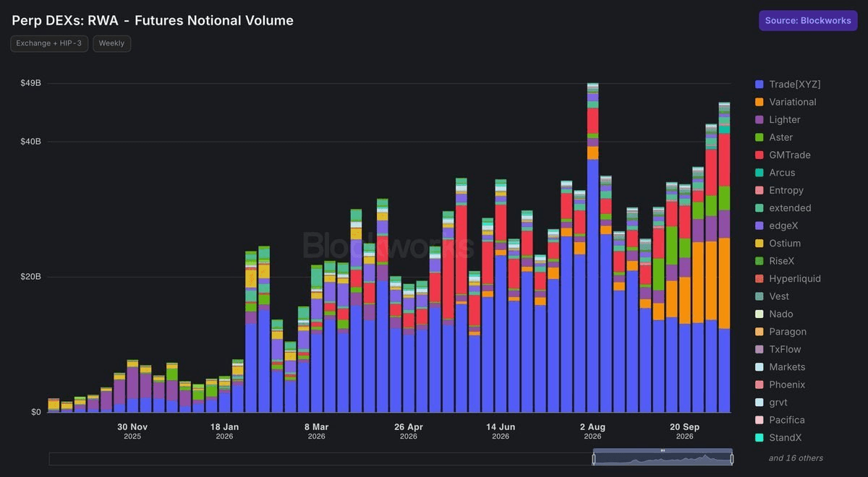Image resolution: width=868 pixels, height=477 pixels.
Task: Open the Weekly interval selector
Action: pos(111,43)
